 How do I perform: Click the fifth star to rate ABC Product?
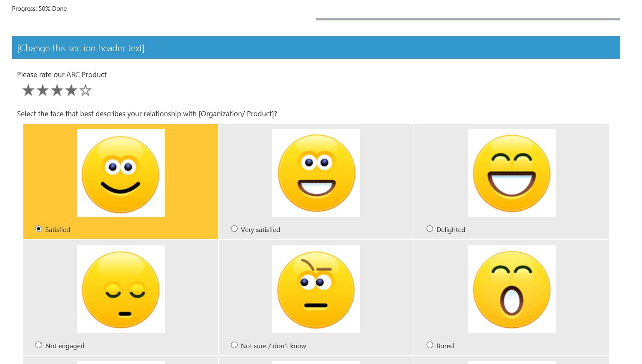[x=85, y=90]
